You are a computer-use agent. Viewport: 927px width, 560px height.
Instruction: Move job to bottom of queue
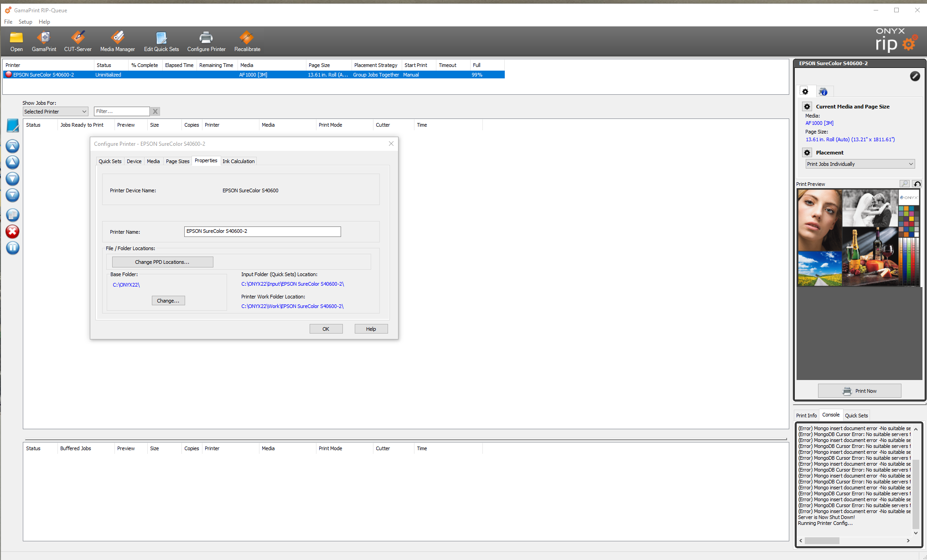tap(12, 195)
